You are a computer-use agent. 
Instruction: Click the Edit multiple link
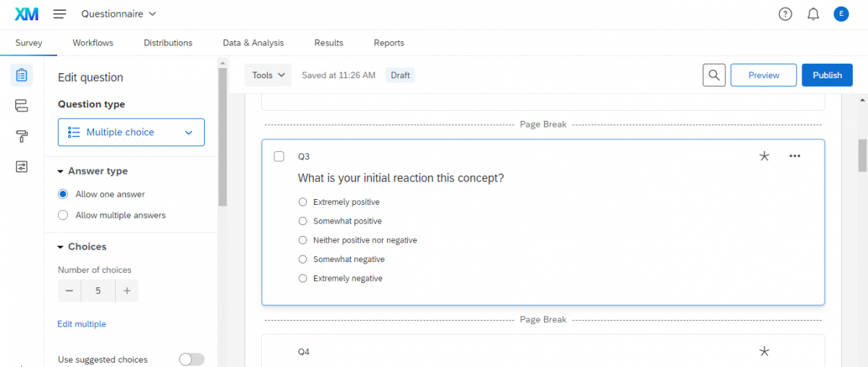pos(82,324)
